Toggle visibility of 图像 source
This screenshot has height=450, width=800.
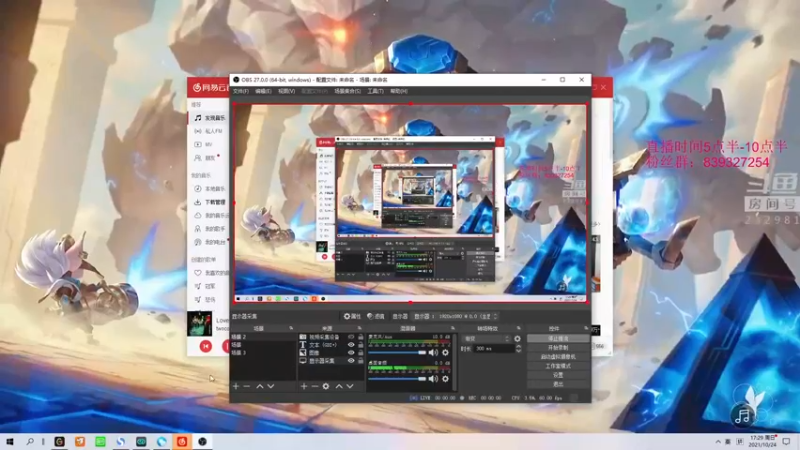(x=351, y=353)
